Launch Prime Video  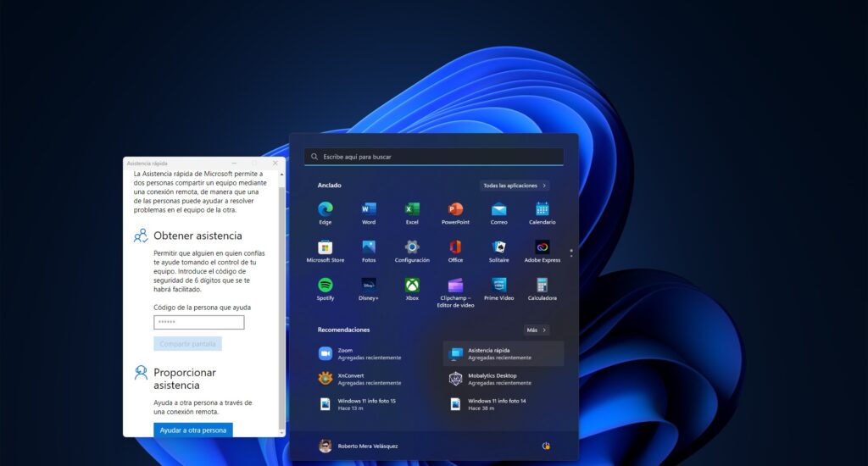point(498,289)
